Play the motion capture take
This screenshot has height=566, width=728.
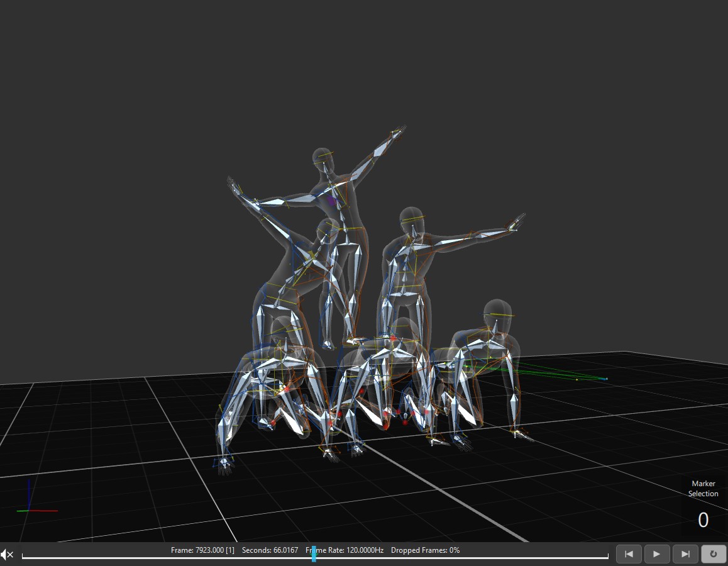tap(657, 554)
